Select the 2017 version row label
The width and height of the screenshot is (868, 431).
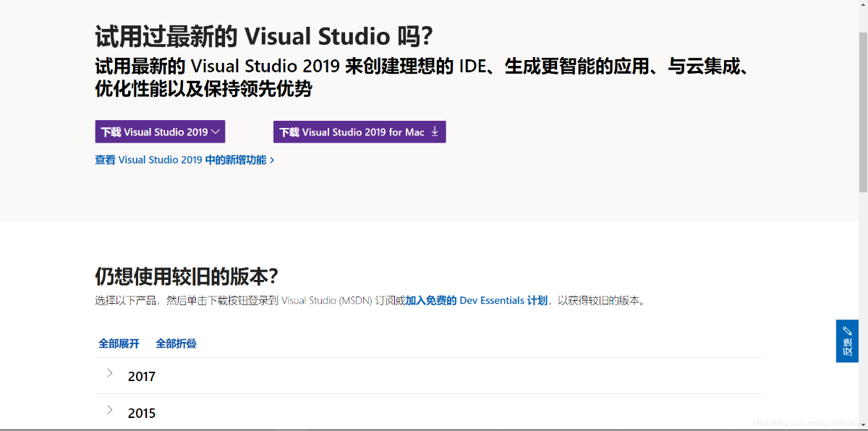pyautogui.click(x=142, y=377)
